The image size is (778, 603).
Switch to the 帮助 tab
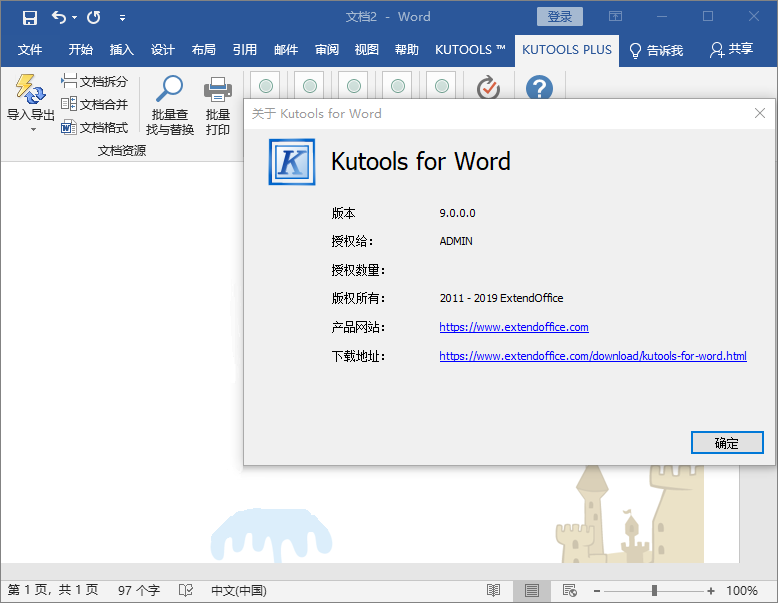[x=407, y=50]
